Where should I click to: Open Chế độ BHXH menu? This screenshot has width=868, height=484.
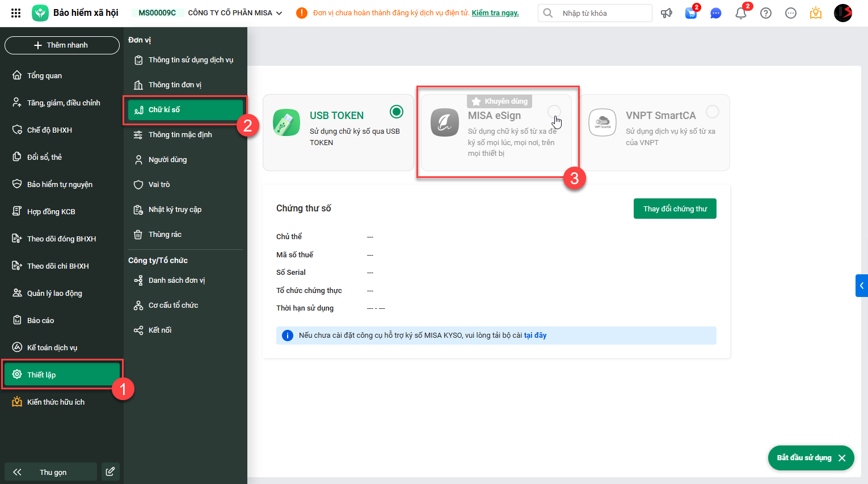(62, 130)
